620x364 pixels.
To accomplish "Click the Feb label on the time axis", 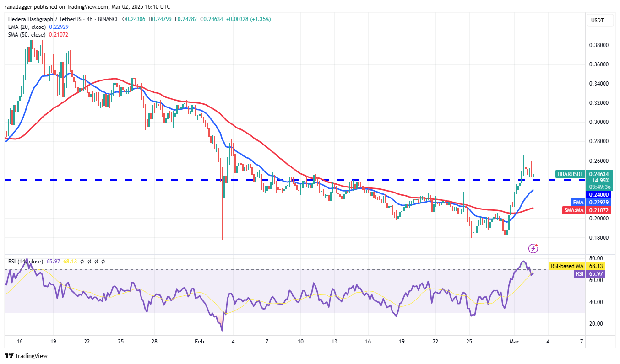I will pyautogui.click(x=199, y=342).
